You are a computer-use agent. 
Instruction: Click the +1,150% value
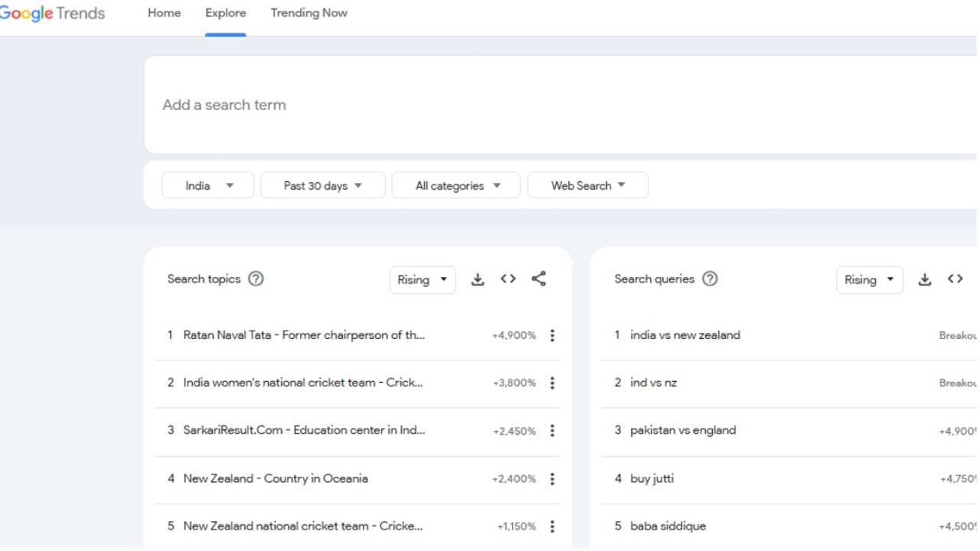(517, 527)
